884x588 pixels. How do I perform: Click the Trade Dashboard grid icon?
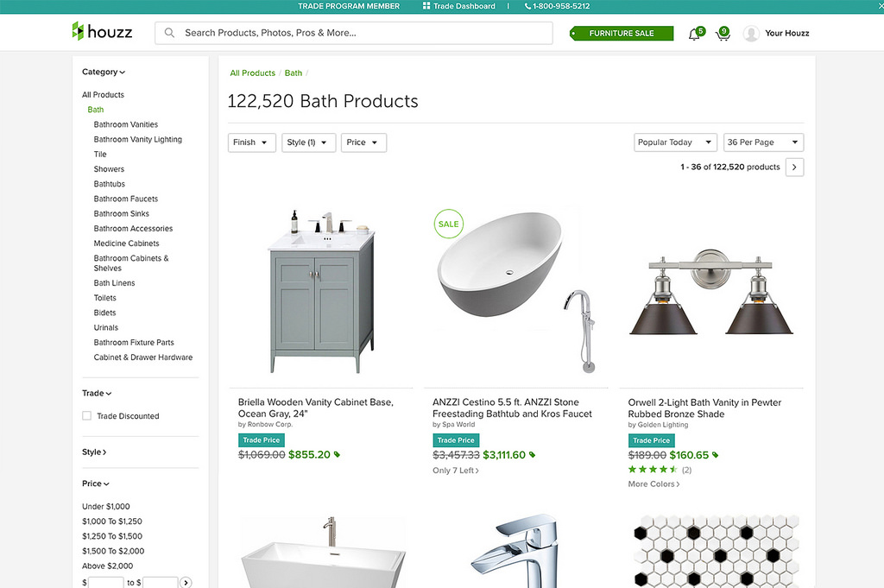426,6
